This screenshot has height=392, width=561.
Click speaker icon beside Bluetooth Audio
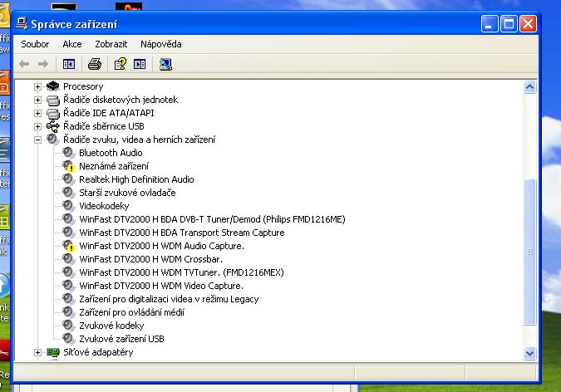tap(68, 152)
